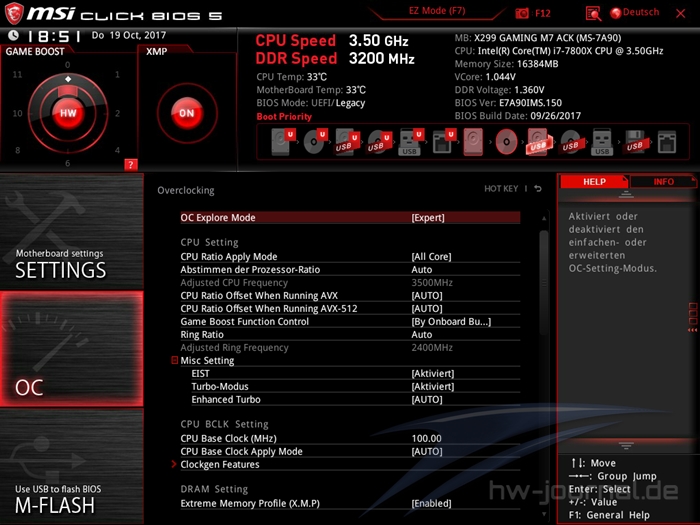The image size is (700, 525).
Task: Click help panel lower divider handle
Action: tap(626, 446)
